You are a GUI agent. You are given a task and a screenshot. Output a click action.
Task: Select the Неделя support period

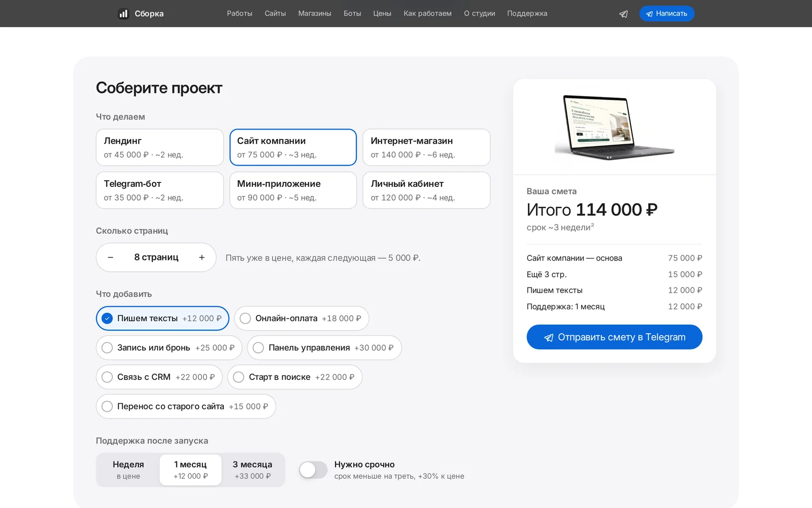pyautogui.click(x=128, y=470)
